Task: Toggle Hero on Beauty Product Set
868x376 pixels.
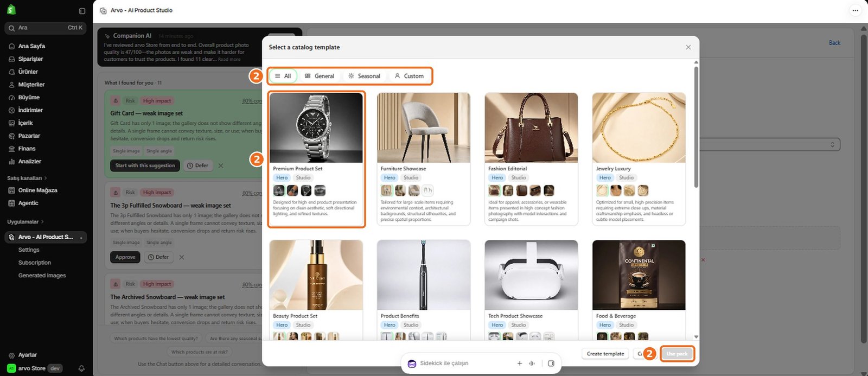Action: [x=282, y=325]
